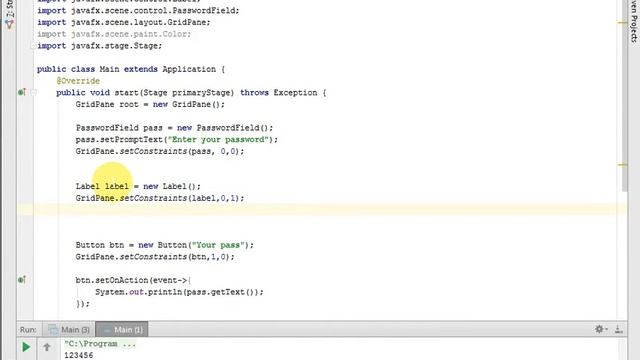
Task: Click the 123456 console output
Action: click(x=78, y=355)
